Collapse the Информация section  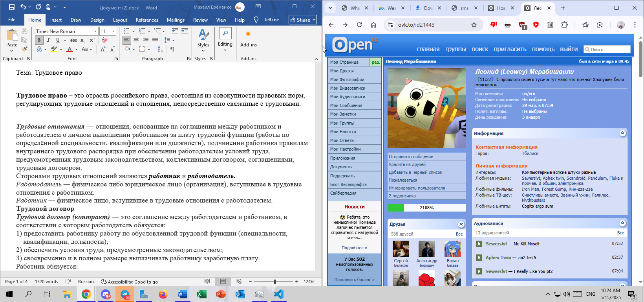point(622,133)
